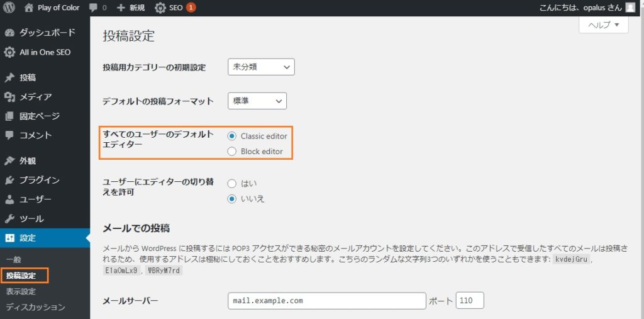
Task: Open the WordPress logo menu
Action: tap(9, 8)
